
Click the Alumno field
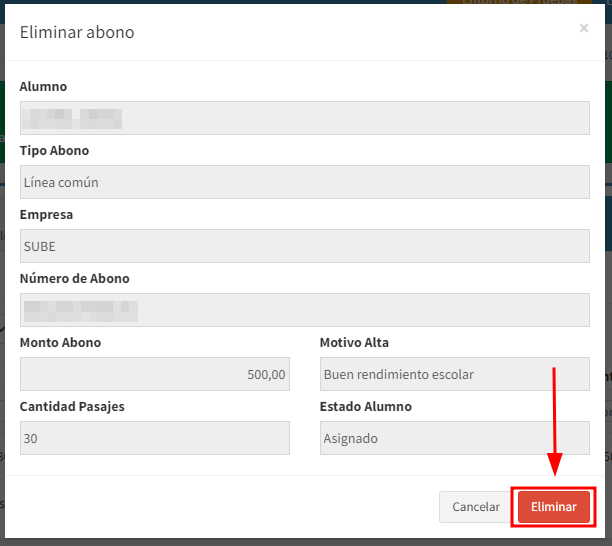pos(305,118)
